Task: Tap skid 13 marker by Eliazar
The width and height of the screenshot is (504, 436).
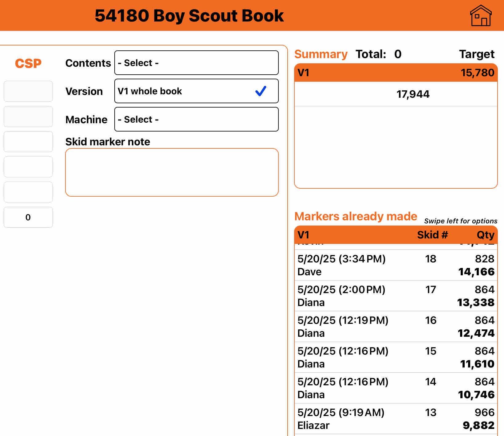Action: [396, 419]
